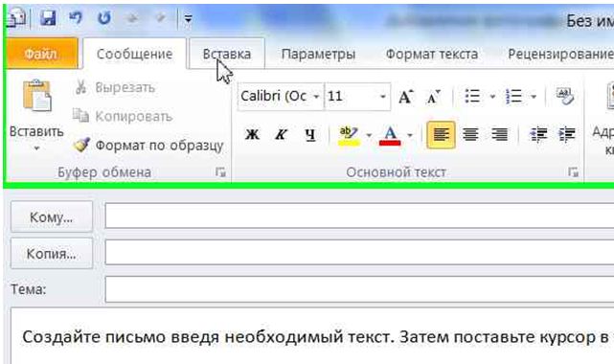
Task: Open the Рецензирование tab
Action: click(x=560, y=54)
